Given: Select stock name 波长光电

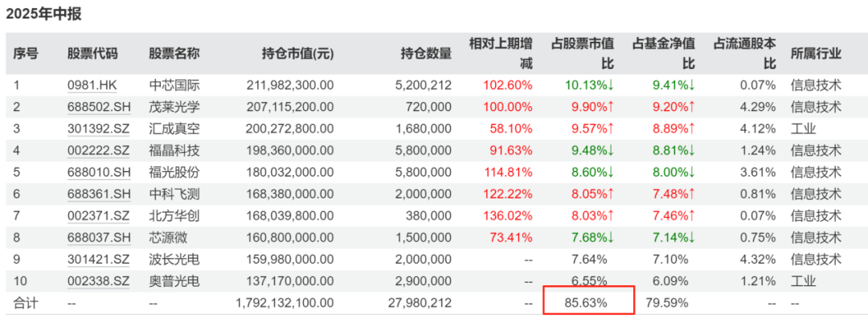Looking at the screenshot, I should pyautogui.click(x=174, y=260).
